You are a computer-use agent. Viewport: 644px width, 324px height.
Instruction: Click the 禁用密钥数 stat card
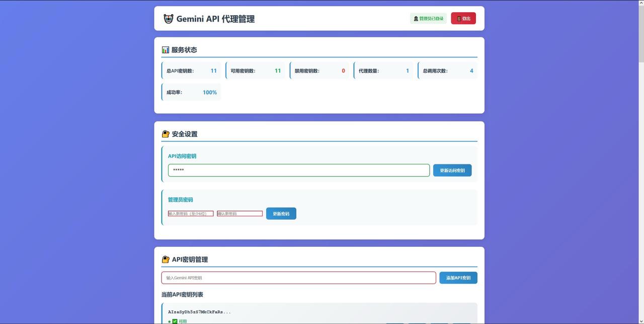coord(319,71)
